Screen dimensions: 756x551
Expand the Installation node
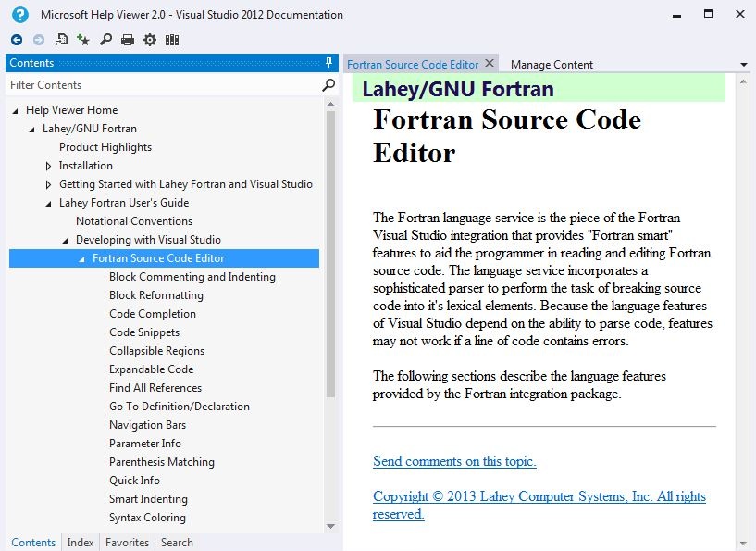click(x=48, y=166)
